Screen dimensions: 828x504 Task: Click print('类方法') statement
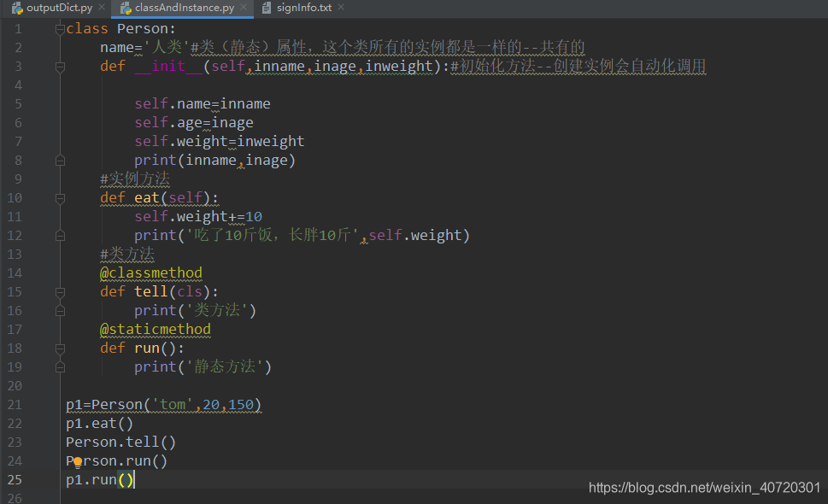[x=196, y=310]
